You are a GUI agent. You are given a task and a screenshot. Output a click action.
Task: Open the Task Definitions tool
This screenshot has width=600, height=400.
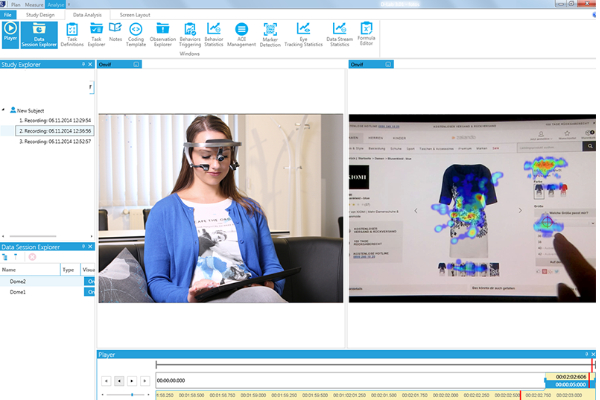coord(72,35)
